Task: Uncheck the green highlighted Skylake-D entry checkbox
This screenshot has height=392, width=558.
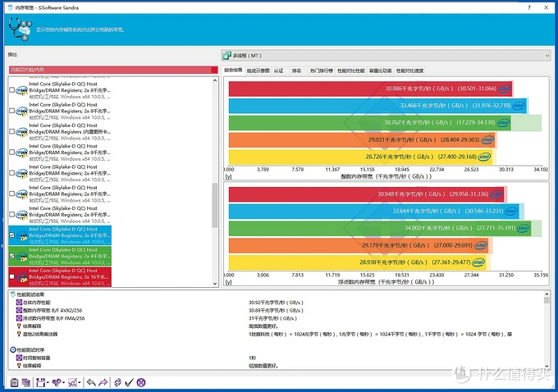Action: click(11, 256)
